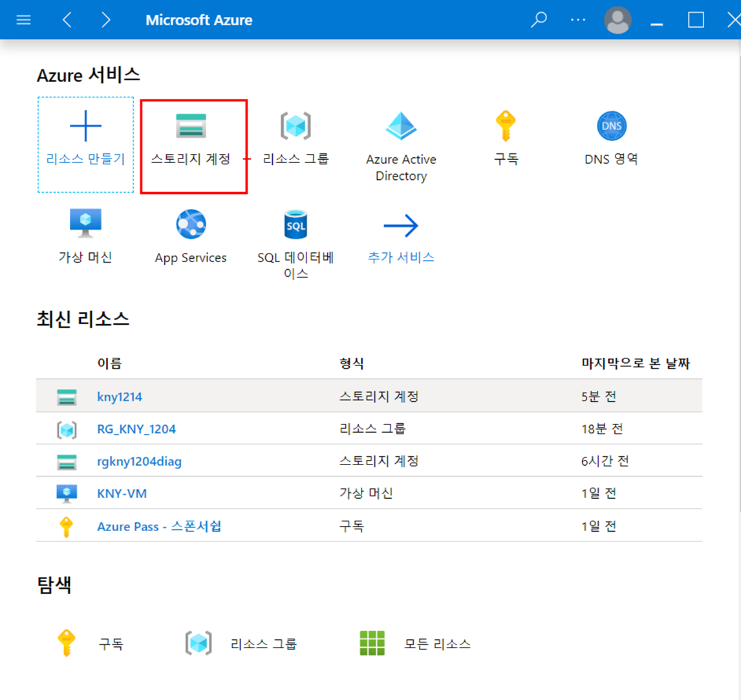Click the 형식 column header

click(x=352, y=363)
